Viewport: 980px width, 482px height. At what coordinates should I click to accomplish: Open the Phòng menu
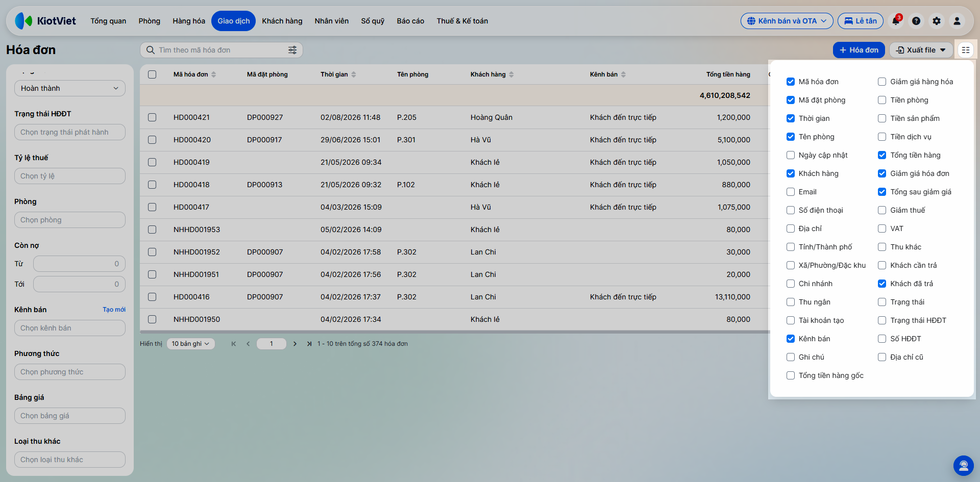tap(150, 21)
